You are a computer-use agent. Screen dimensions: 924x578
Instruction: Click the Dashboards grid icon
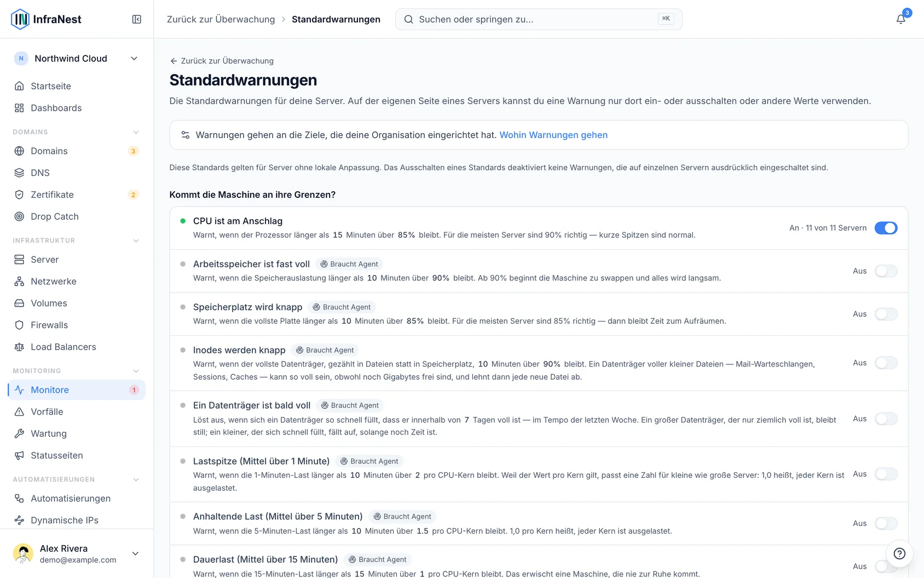pos(19,108)
